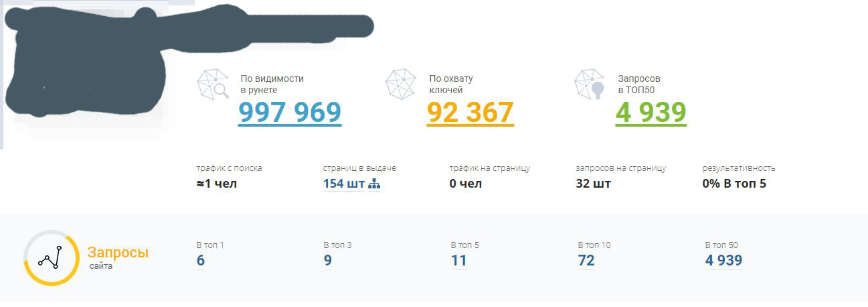
Task: Click the visibility network magnifier icon
Action: click(x=213, y=84)
